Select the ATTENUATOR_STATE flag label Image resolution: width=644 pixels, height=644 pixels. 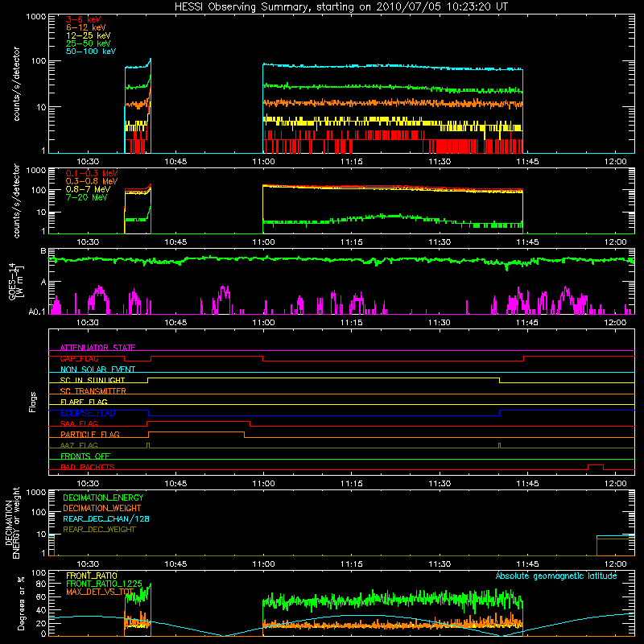coord(97,348)
